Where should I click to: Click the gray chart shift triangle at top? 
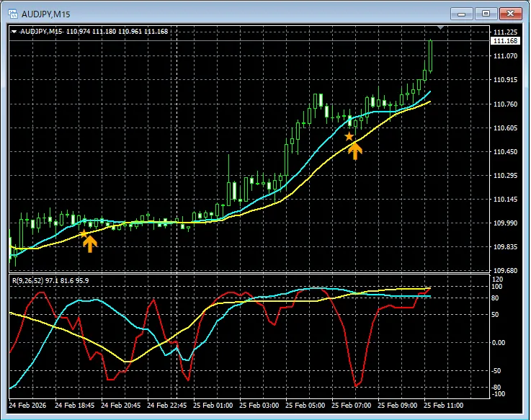(442, 28)
